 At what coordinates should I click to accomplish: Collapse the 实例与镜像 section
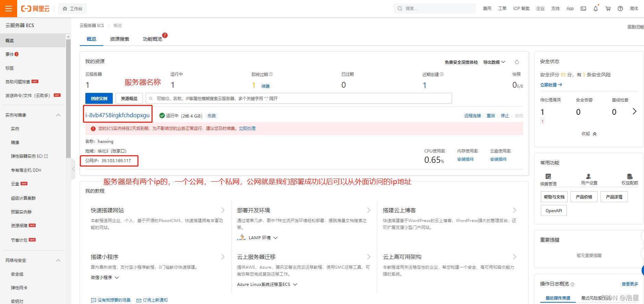tap(58, 115)
